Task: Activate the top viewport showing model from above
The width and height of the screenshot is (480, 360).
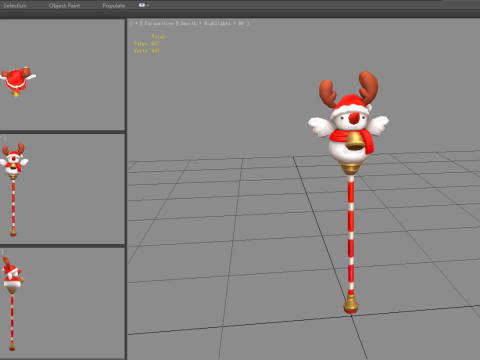Action: 62,75
